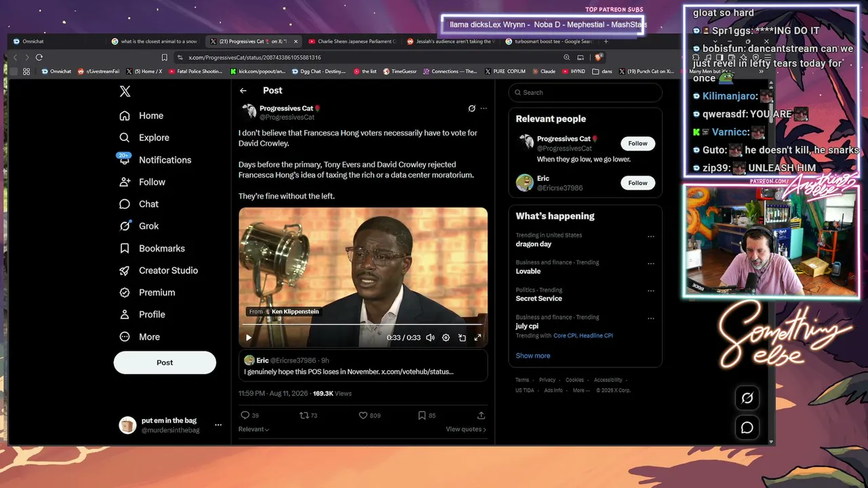Open more options on the post
Image resolution: width=868 pixels, height=488 pixels.
[x=484, y=108]
